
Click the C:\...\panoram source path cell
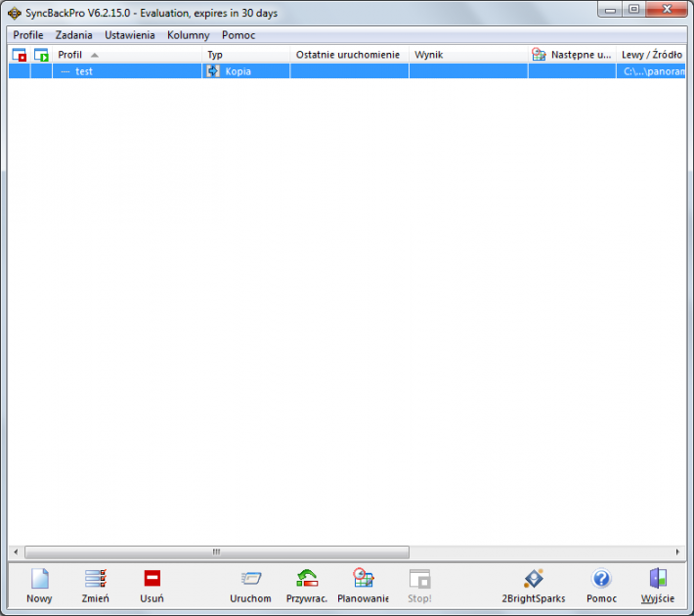click(x=651, y=70)
